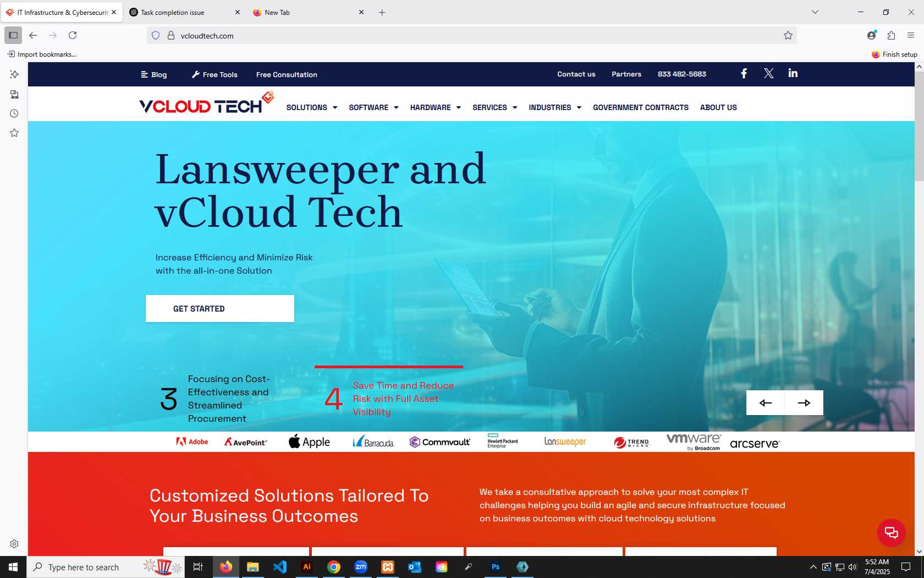Open the LinkedIn social icon
Screen dimensions: 924x578
pos(793,74)
